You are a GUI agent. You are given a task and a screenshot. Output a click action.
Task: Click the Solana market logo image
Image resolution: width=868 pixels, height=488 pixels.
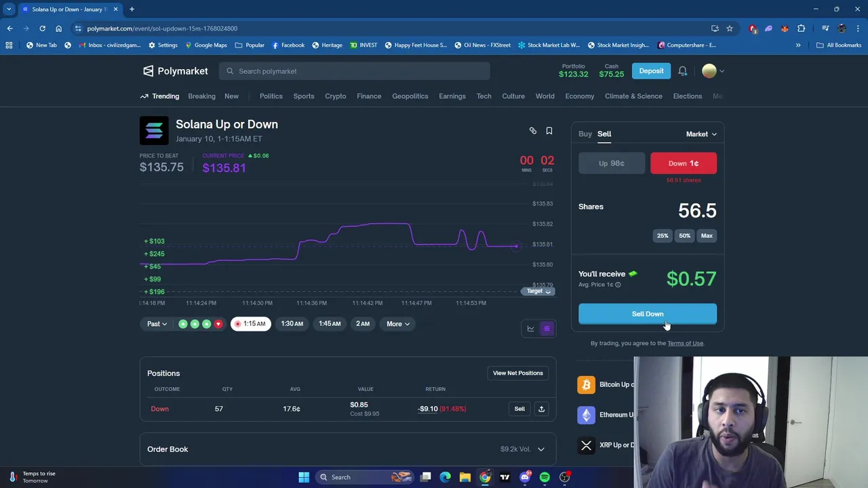(154, 131)
